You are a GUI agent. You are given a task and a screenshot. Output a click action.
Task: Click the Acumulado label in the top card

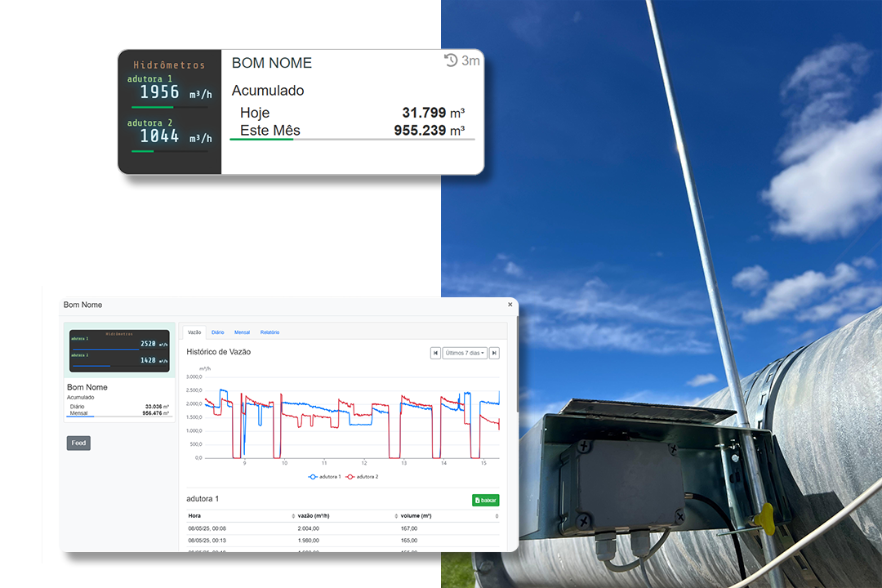(x=268, y=91)
